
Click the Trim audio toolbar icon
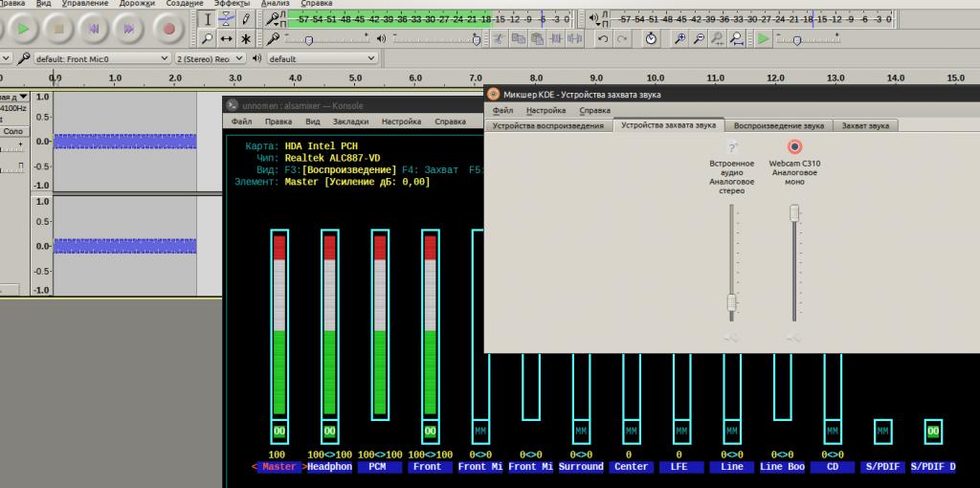556,38
